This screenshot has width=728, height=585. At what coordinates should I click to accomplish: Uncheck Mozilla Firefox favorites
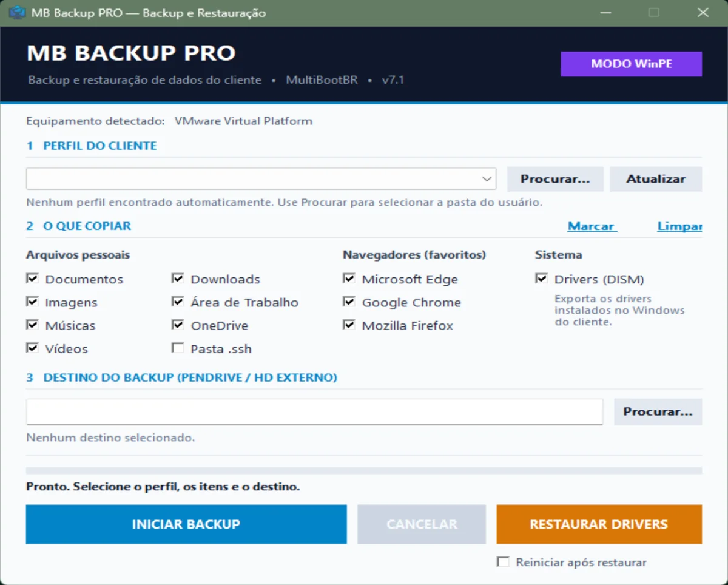(x=349, y=325)
